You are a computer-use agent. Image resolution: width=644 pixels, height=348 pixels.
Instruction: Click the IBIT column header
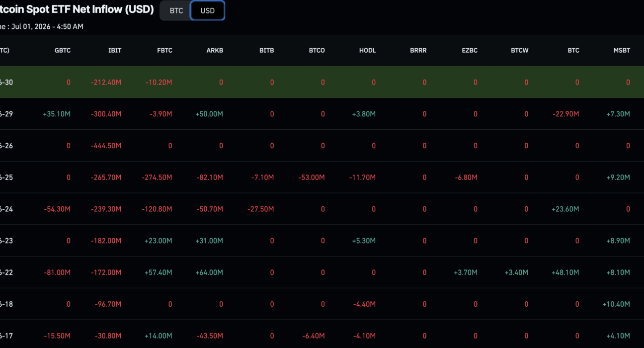(115, 50)
